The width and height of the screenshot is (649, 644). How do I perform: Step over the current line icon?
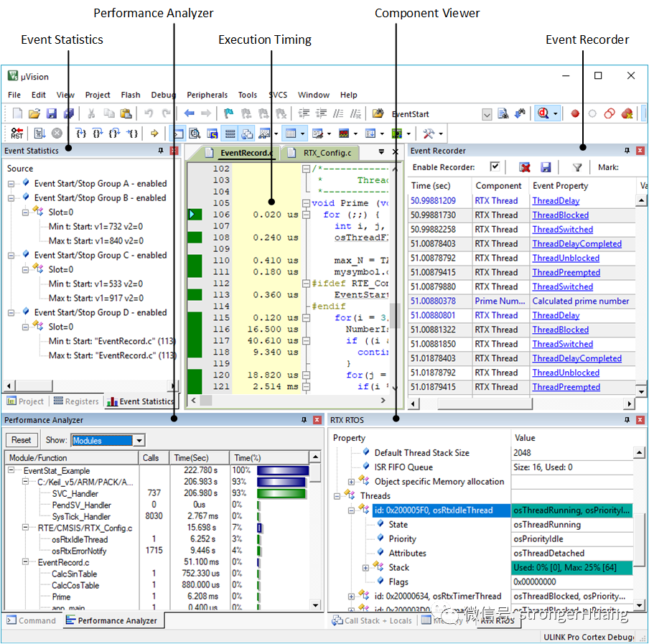(x=98, y=134)
